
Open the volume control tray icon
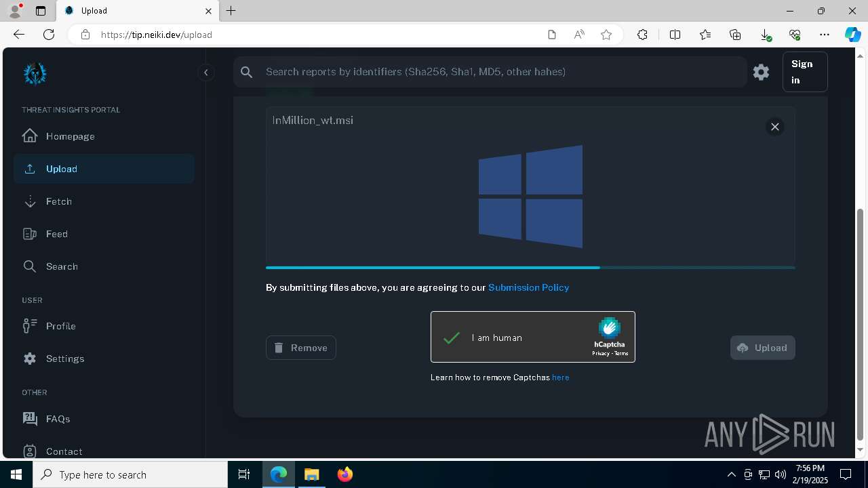pyautogui.click(x=780, y=474)
